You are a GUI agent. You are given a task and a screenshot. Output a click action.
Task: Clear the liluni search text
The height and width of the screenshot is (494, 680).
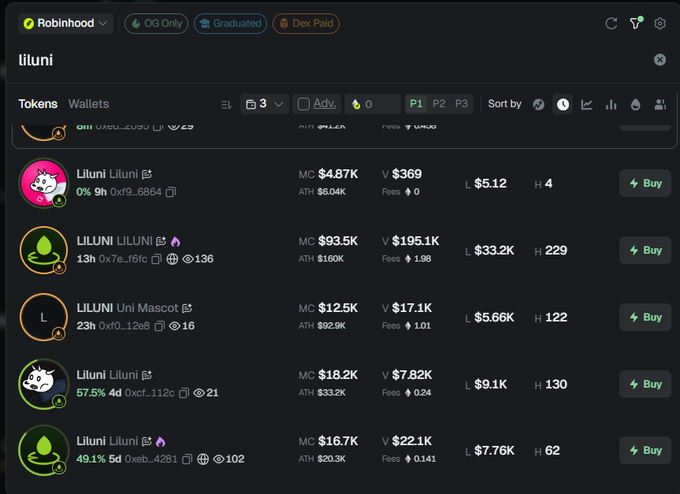(660, 59)
